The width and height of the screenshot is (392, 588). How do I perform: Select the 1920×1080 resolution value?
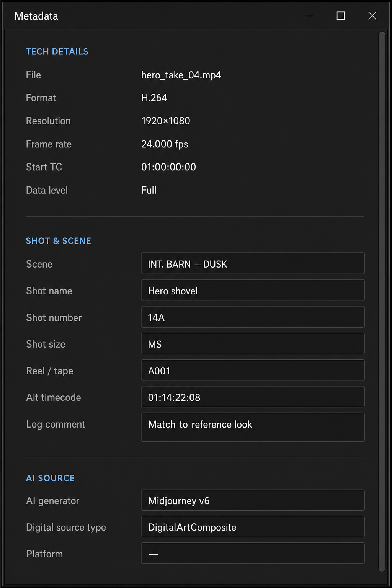coord(165,121)
